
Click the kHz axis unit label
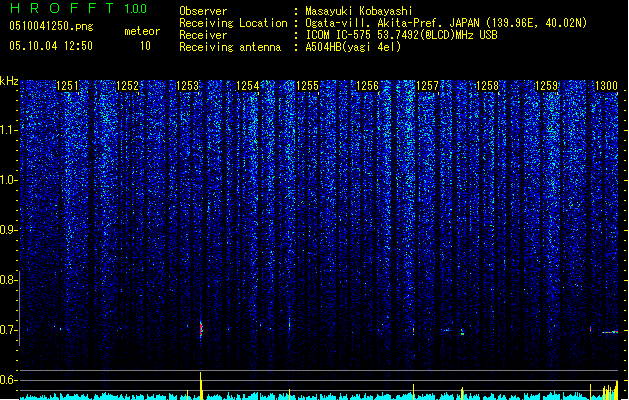(x=9, y=81)
